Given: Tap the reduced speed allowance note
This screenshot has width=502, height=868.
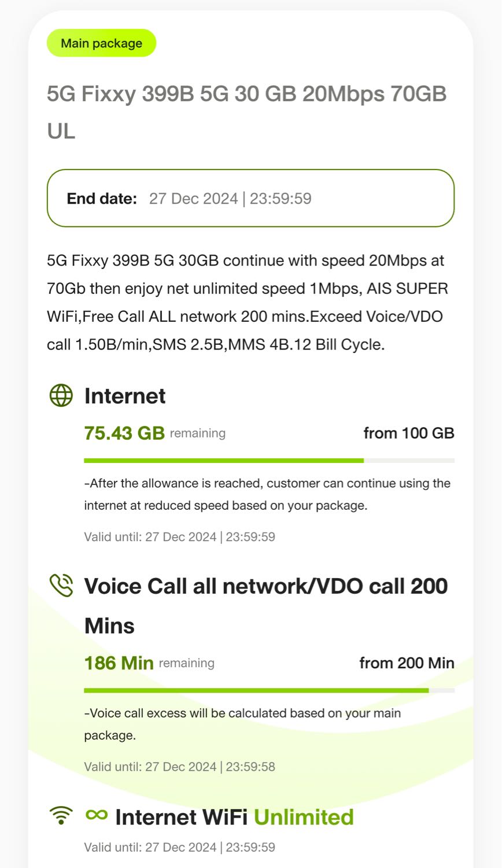Looking at the screenshot, I should (x=267, y=494).
